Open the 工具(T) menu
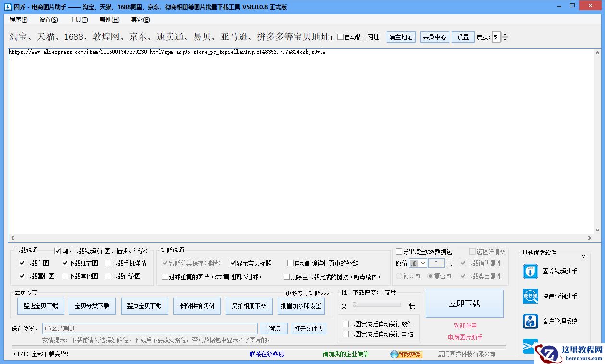The width and height of the screenshot is (605, 364). point(78,19)
